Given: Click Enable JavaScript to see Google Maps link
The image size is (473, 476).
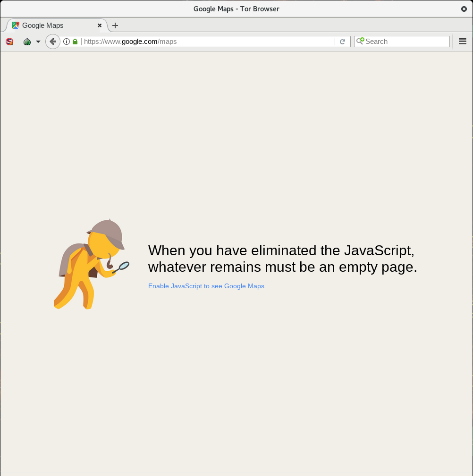Looking at the screenshot, I should [207, 286].
